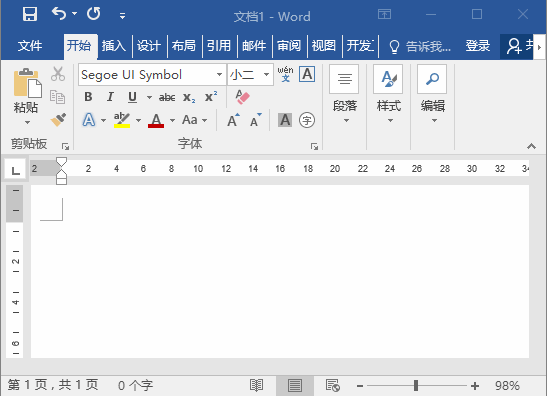The image size is (547, 396).
Task: Click the Cut scissors icon
Action: point(58,74)
